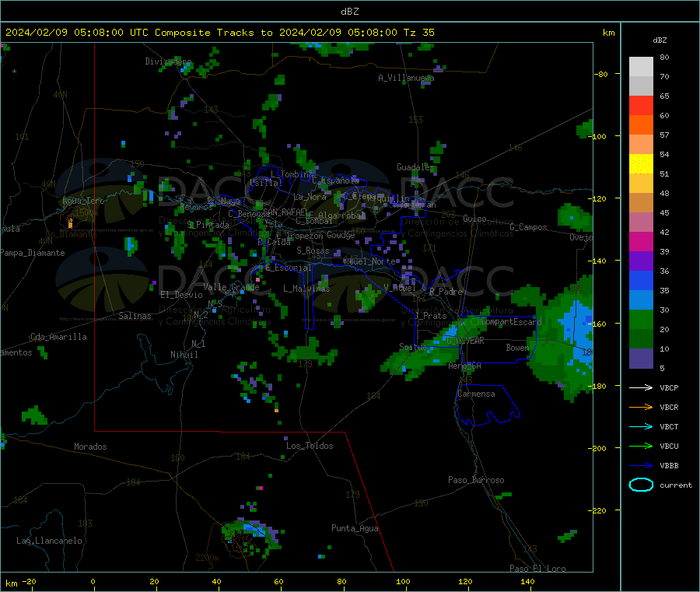Click the 'Cda_Amarilla' map label
Viewport: 700px width, 592px height.
tap(58, 337)
